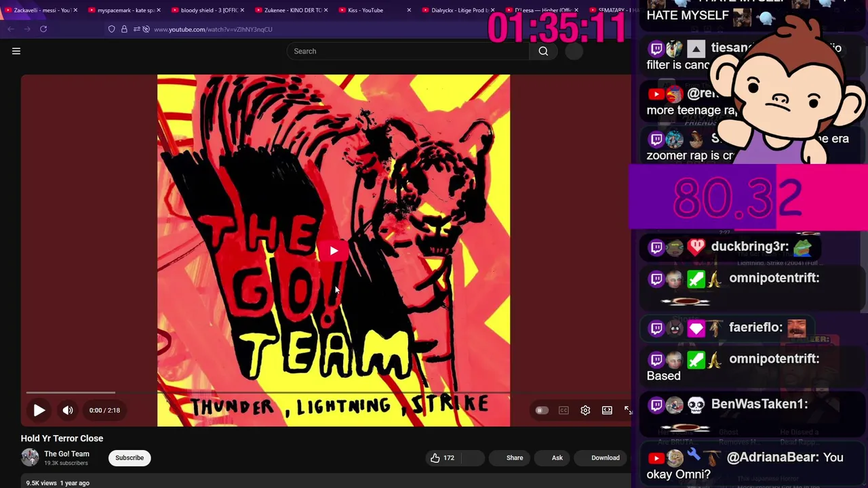868x488 pixels.
Task: Reload the page with the refresh icon
Action: coord(43,29)
